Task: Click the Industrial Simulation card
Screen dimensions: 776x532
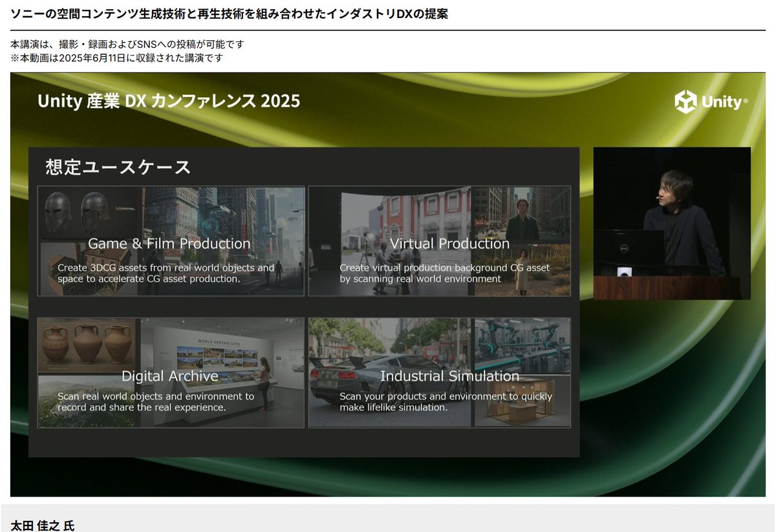Action: pos(440,372)
